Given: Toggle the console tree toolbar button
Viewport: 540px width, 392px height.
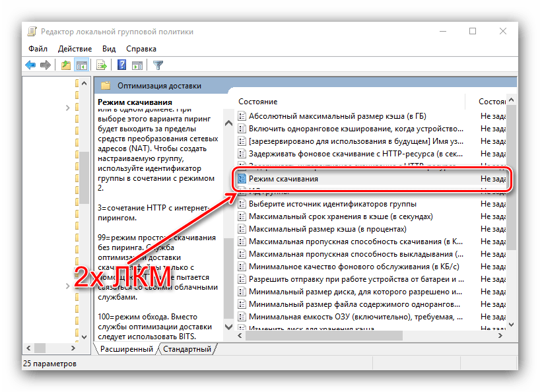Looking at the screenshot, I should click(81, 65).
